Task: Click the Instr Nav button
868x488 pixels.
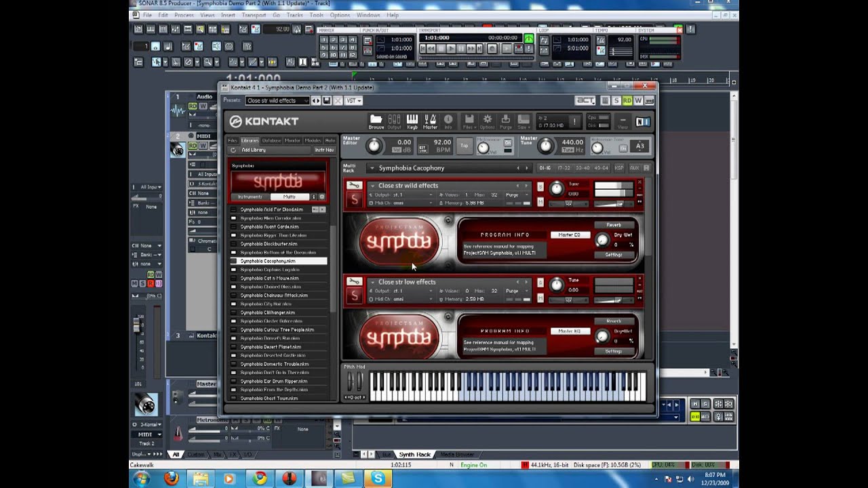Action: (324, 150)
